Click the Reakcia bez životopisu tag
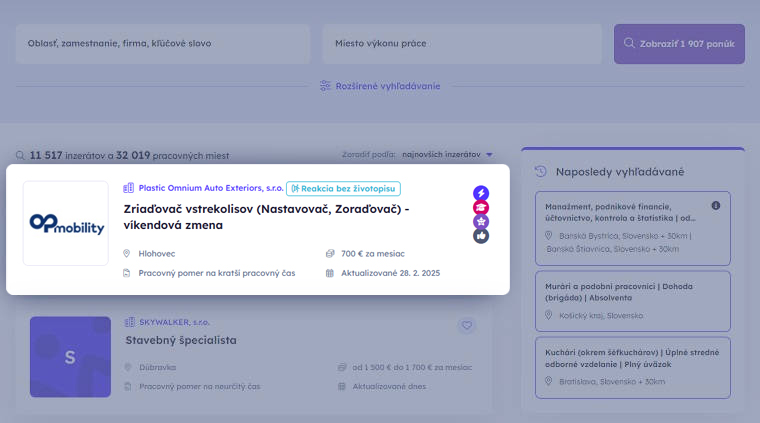760x423 pixels. [x=344, y=188]
